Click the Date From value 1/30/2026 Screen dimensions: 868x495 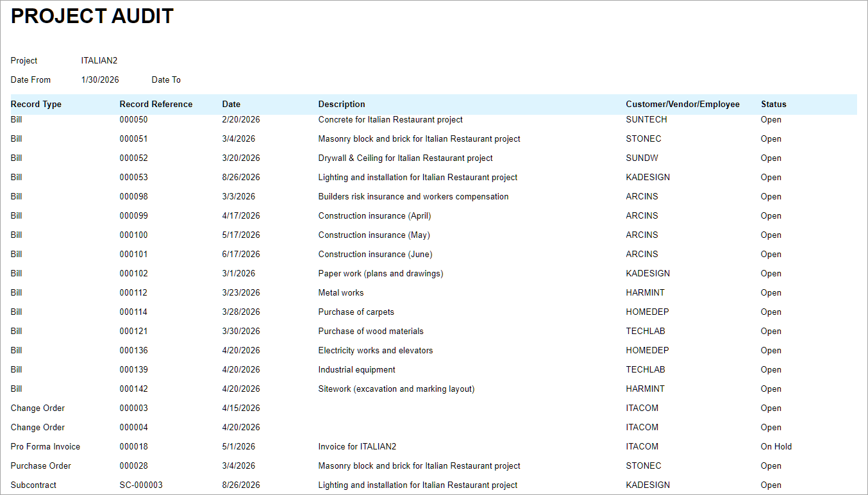click(100, 80)
